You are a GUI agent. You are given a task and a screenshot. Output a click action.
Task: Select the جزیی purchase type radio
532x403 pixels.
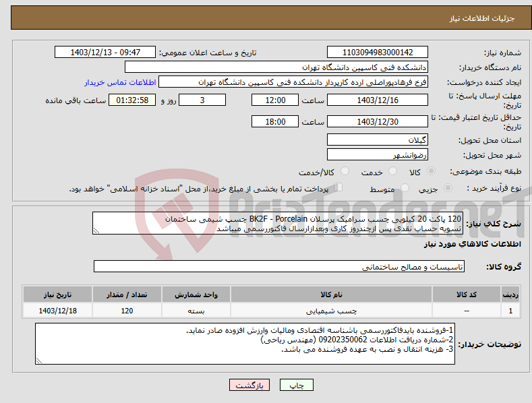point(448,188)
